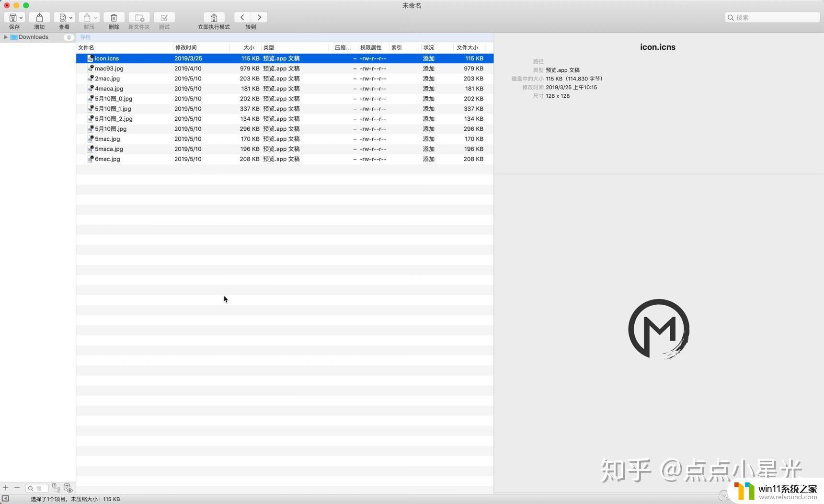Select the 5月10图_1.jpg file icon
The image size is (824, 504).
pos(90,109)
